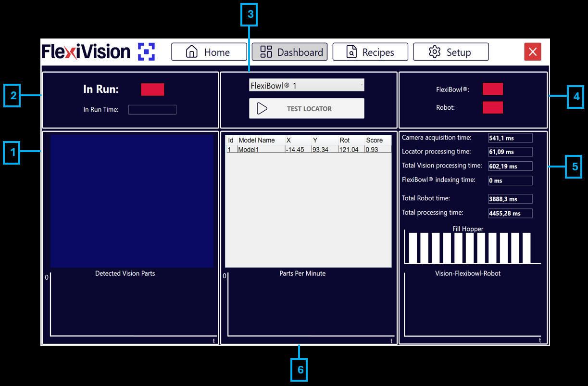The height and width of the screenshot is (386, 588).
Task: Click the Model Name column header
Action: pos(257,141)
